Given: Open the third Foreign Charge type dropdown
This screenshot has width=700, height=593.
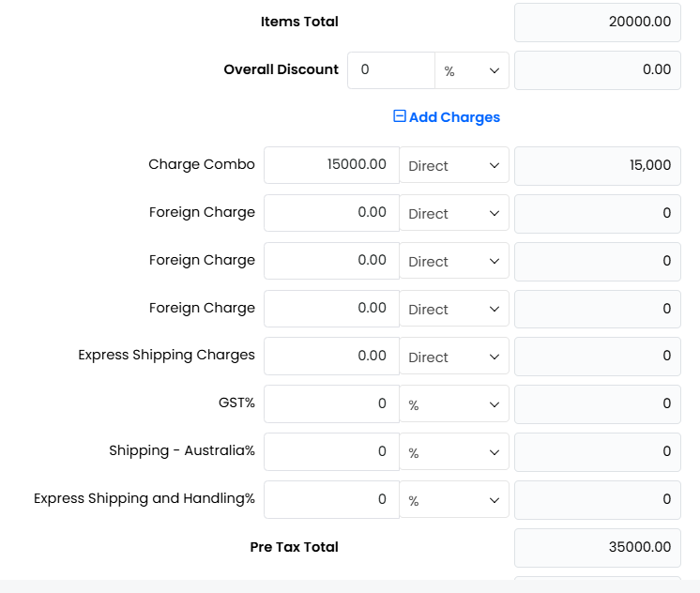Looking at the screenshot, I should tap(454, 309).
